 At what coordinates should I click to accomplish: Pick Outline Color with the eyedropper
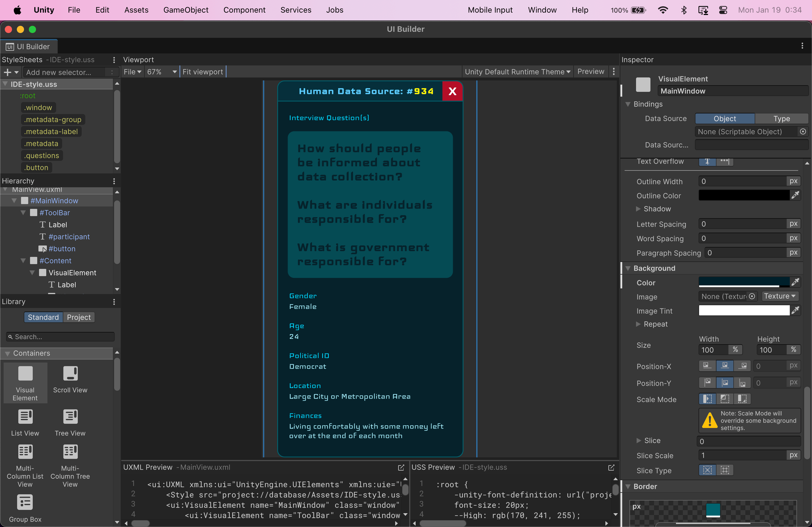coord(795,195)
